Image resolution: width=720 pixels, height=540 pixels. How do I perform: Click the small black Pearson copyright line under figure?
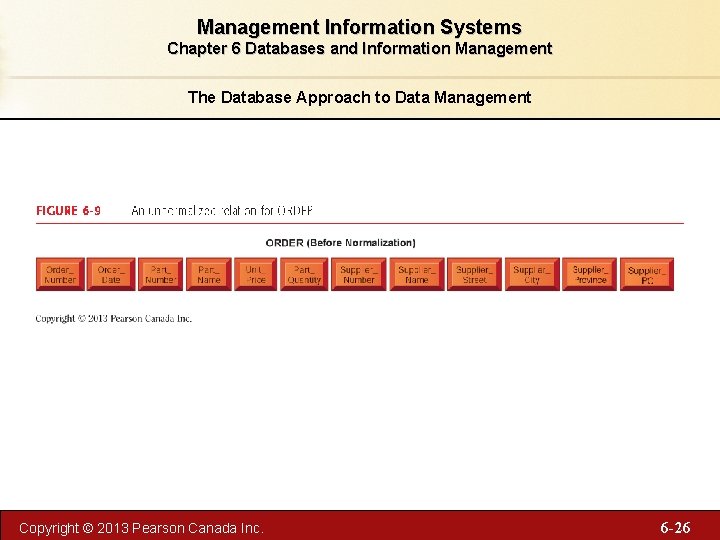113,319
